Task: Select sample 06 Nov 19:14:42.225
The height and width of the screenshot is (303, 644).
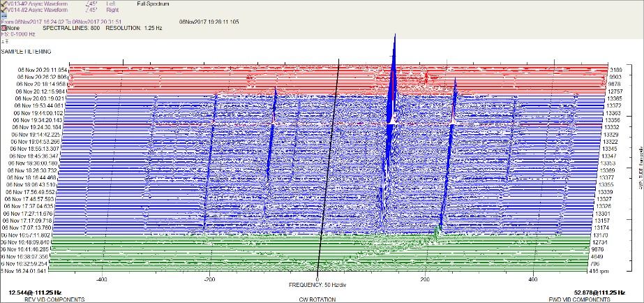Action: pos(36,135)
